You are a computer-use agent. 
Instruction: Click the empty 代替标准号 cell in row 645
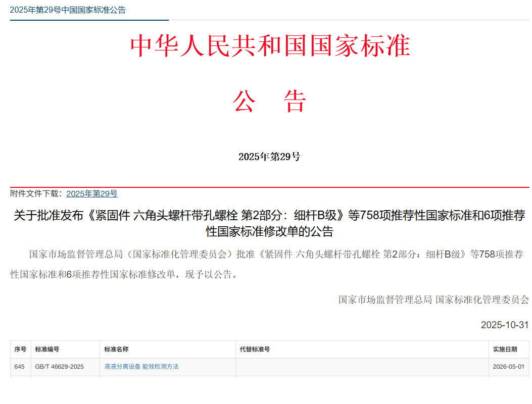362,367
